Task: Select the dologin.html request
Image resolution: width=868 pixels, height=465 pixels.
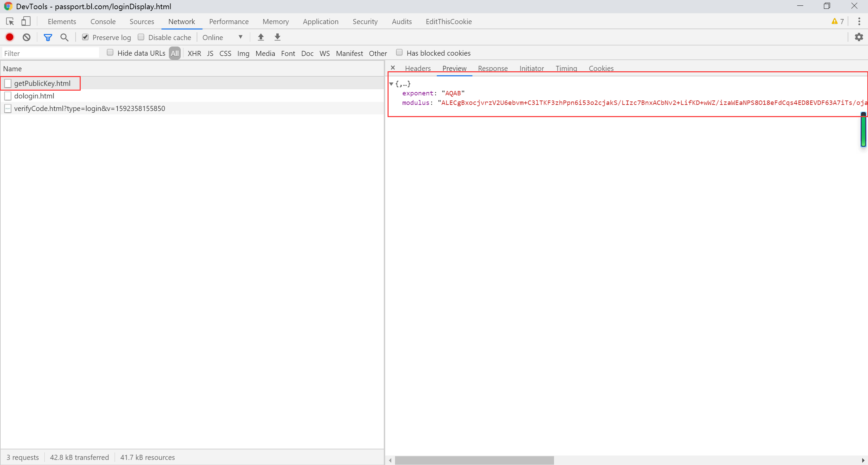Action: (x=34, y=96)
